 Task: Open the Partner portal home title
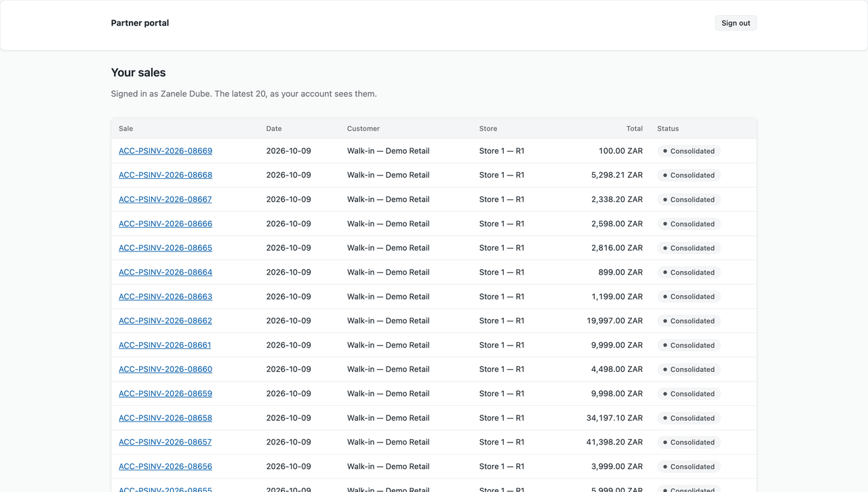point(140,23)
